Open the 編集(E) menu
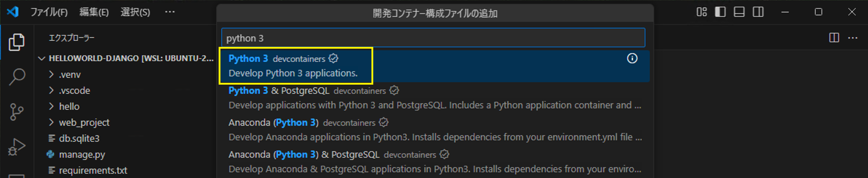The width and height of the screenshot is (868, 178). [94, 12]
